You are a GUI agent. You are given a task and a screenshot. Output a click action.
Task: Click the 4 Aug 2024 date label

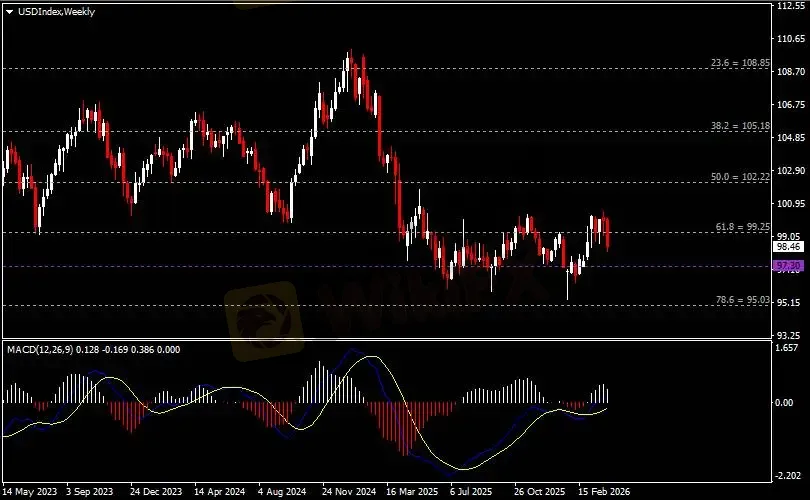(x=282, y=491)
